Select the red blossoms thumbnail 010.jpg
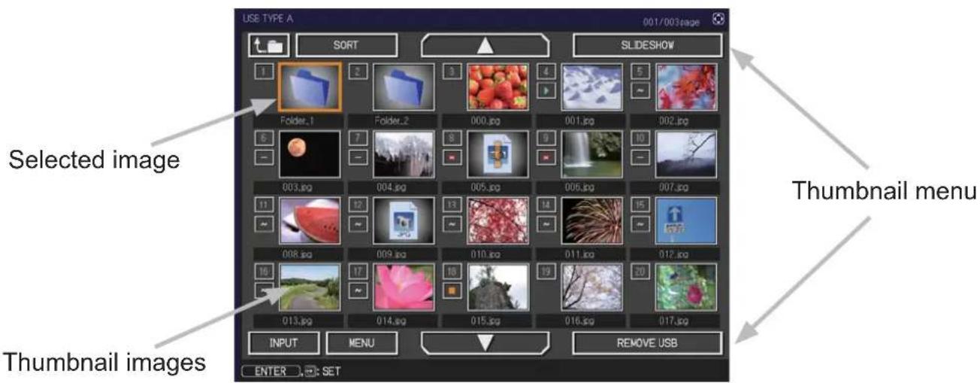This screenshot has height=383, width=980. tap(498, 220)
